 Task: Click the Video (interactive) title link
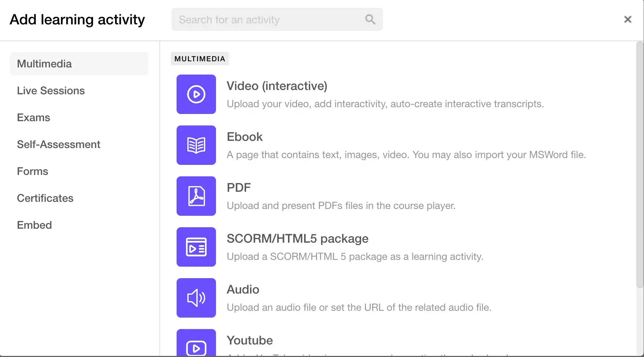pyautogui.click(x=277, y=86)
